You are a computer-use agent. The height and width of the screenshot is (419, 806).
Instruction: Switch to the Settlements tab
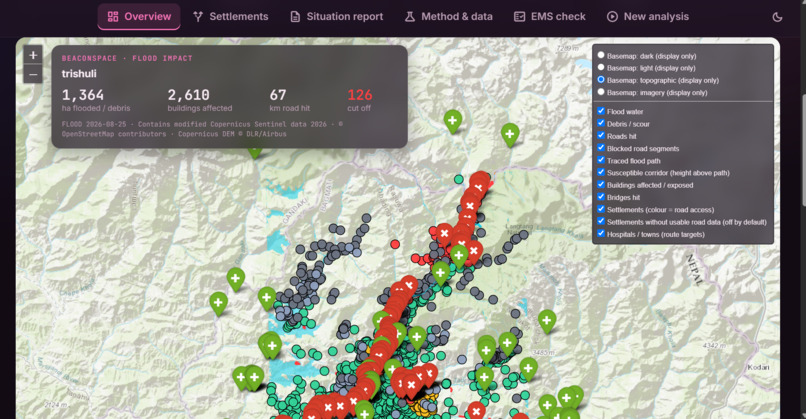(230, 16)
